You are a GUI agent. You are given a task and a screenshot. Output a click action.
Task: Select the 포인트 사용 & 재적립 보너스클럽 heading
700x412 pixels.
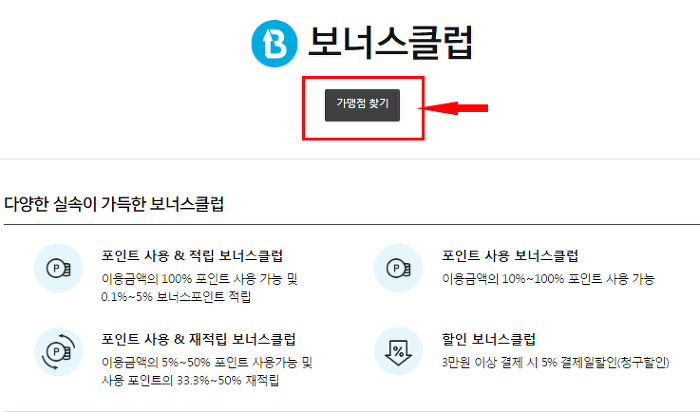pyautogui.click(x=198, y=339)
